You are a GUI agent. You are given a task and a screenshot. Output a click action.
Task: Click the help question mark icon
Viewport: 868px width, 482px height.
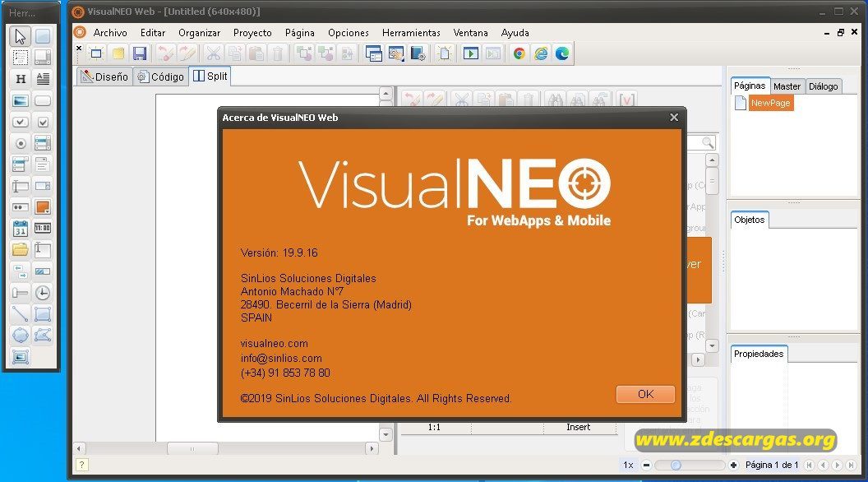click(x=81, y=465)
